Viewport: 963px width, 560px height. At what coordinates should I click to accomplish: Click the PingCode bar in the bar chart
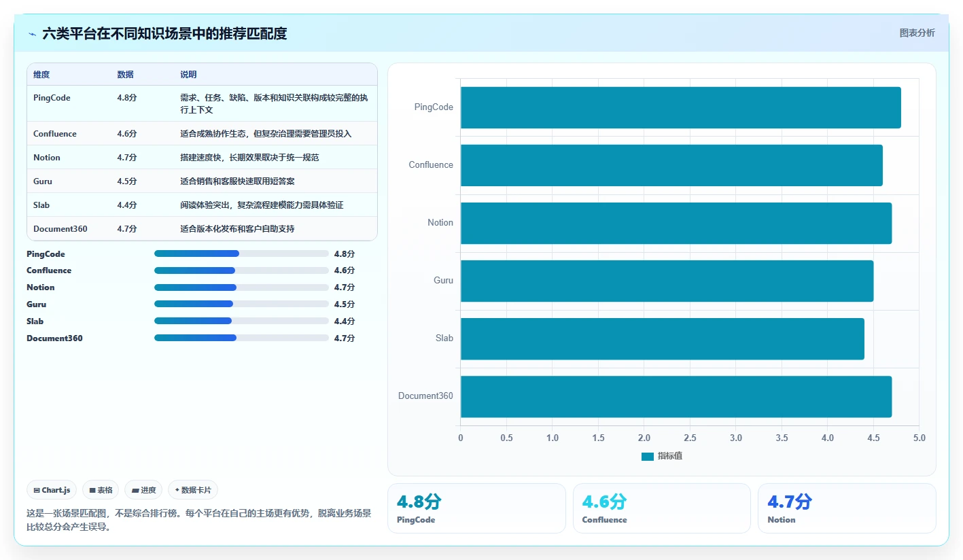[x=680, y=107]
